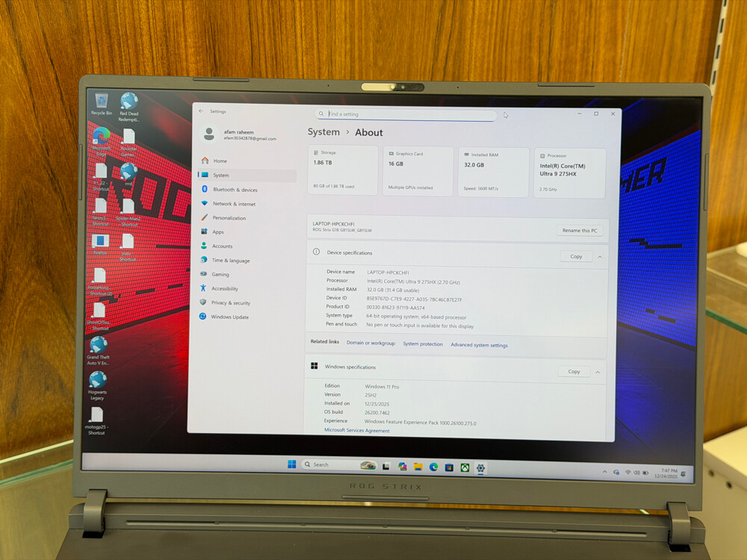Open Microsoft Store from the taskbar
747x560 pixels.
click(449, 467)
